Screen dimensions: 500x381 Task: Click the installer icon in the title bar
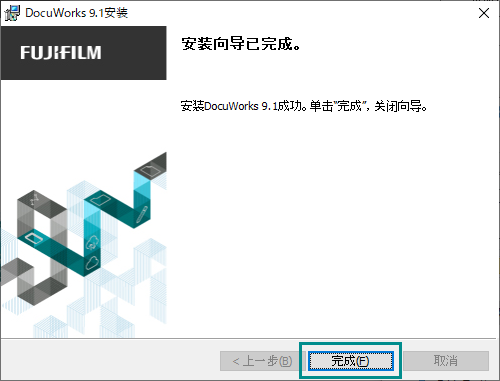[12, 13]
